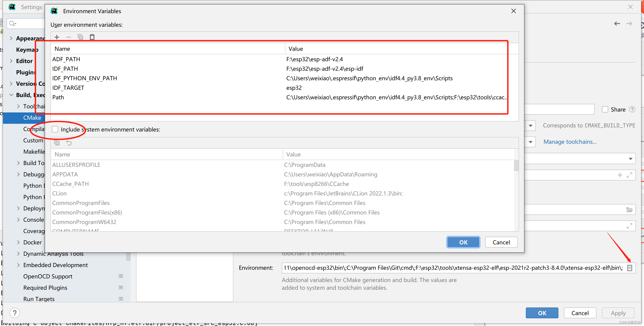The image size is (644, 326).
Task: Expand the Docker settings node
Action: pos(18,242)
